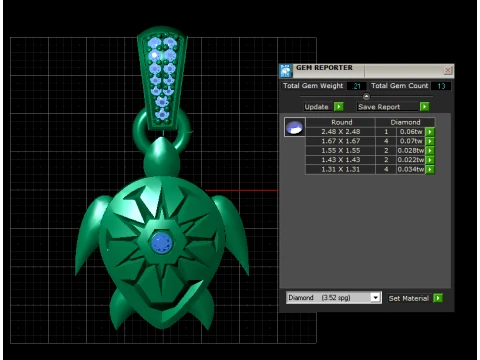Close the Gem Reporter panel
Screen dimensions: 480x360
(x=448, y=70)
